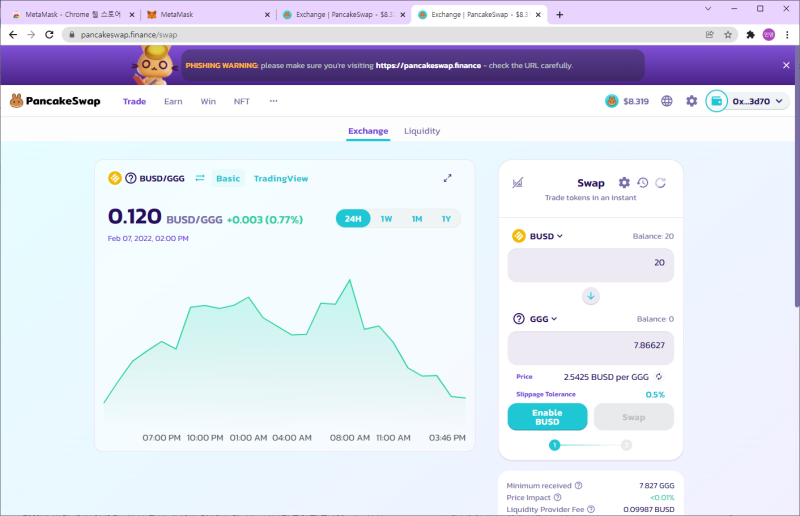Close the first PancakeSwap Exchange tab
Viewport: 800px width, 516px height.
[x=403, y=15]
